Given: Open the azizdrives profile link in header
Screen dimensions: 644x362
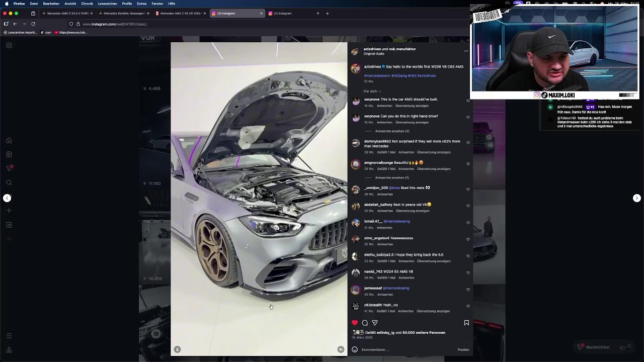Looking at the screenshot, I should [372, 49].
